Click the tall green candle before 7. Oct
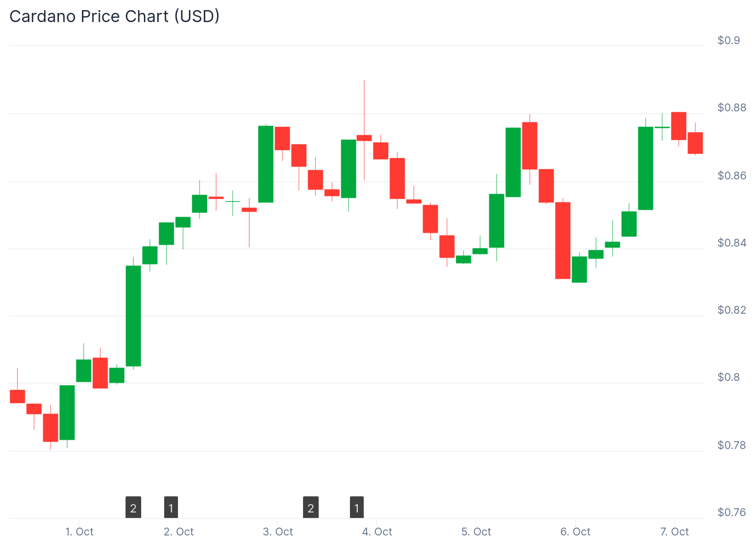 [646, 168]
